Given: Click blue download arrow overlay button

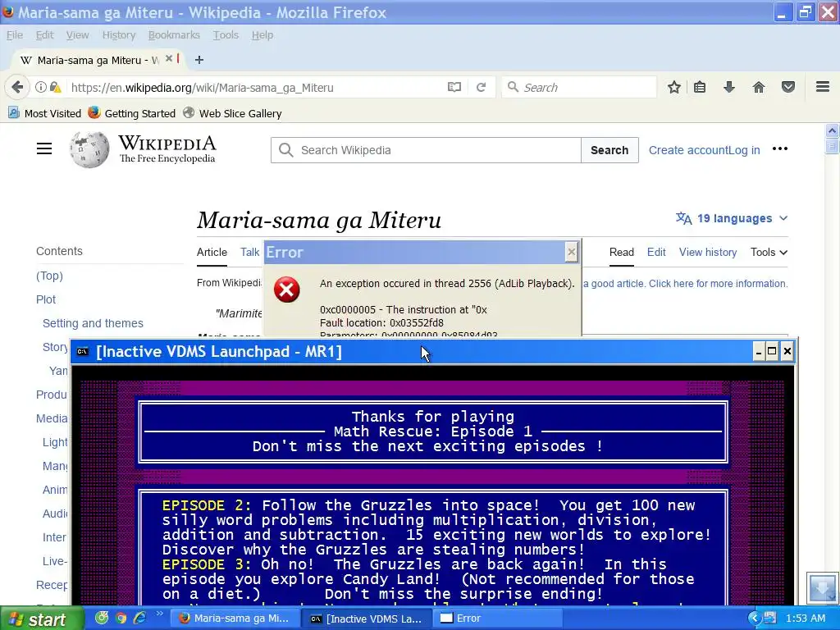Looking at the screenshot, I should pyautogui.click(x=822, y=587).
